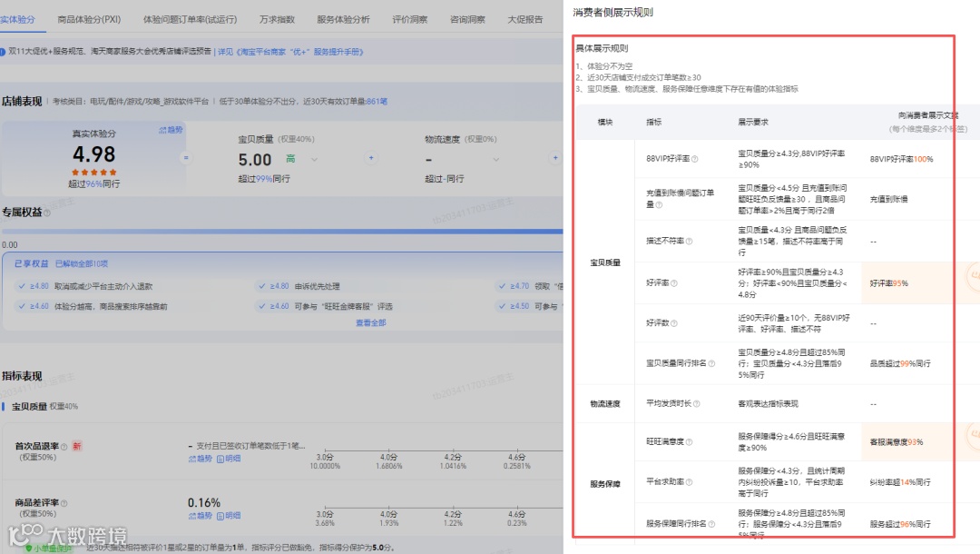The image size is (980, 554).
Task: Open the 查看全部 benefits link
Action: pos(370,322)
